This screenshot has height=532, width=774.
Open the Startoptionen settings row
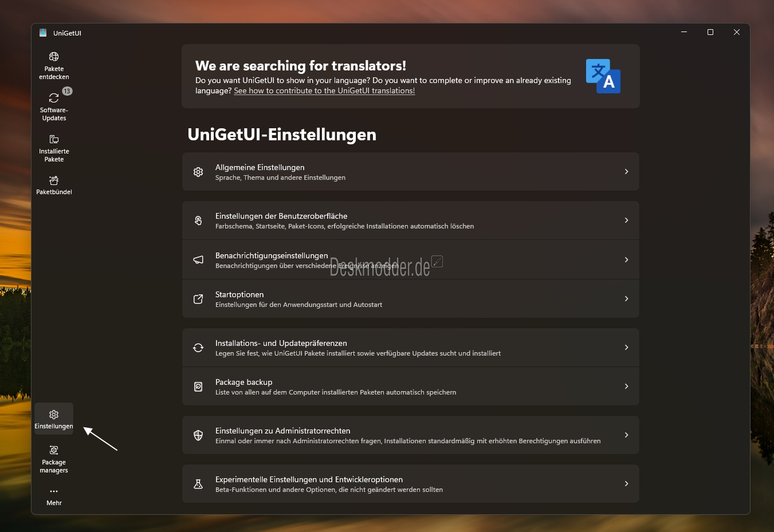(x=410, y=299)
